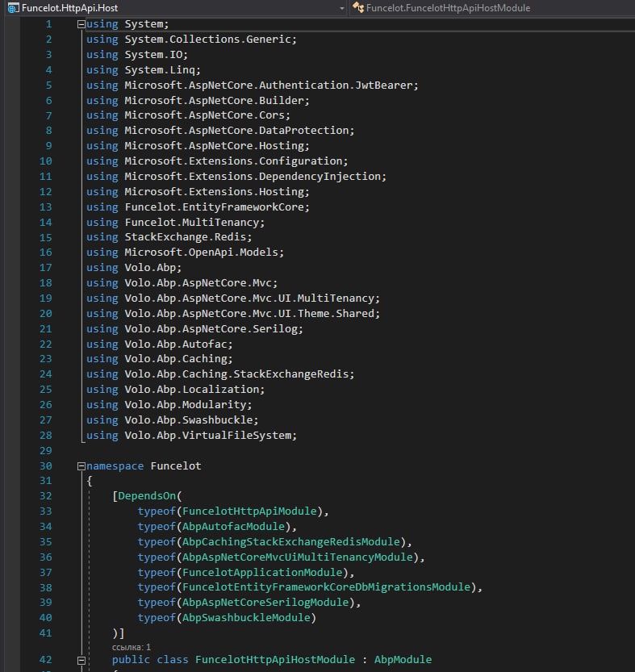Click 'Volo.Abp.Caching.StackExchangeRedis' on line 24
The width and height of the screenshot is (635, 672).
[x=236, y=374]
